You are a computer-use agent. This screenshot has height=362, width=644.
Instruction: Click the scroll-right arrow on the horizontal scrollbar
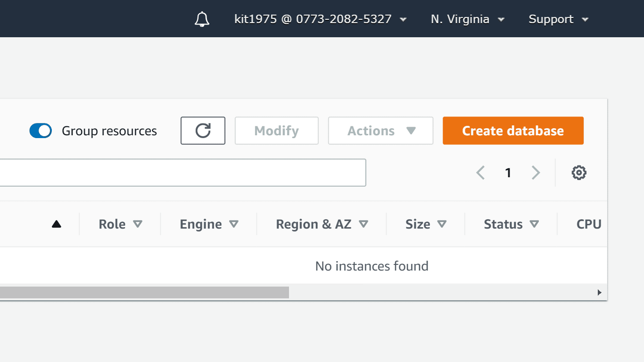coord(599,292)
